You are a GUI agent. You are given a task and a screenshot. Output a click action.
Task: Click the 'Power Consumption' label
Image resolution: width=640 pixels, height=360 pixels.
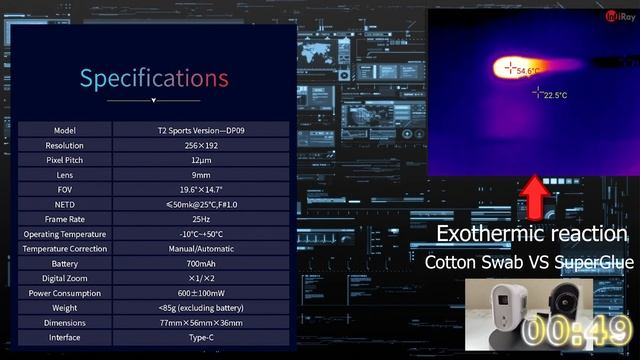pyautogui.click(x=64, y=293)
